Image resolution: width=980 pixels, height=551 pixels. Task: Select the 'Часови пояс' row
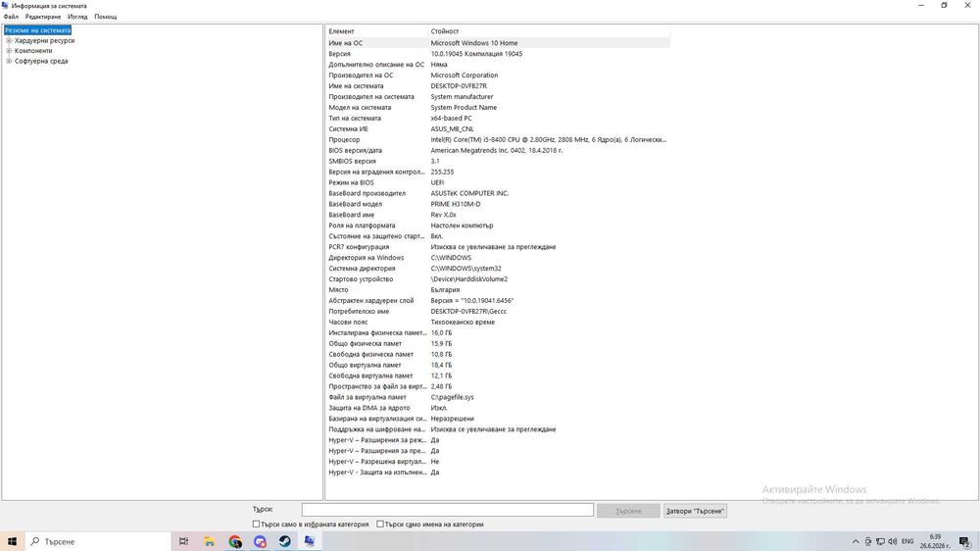[x=498, y=323]
